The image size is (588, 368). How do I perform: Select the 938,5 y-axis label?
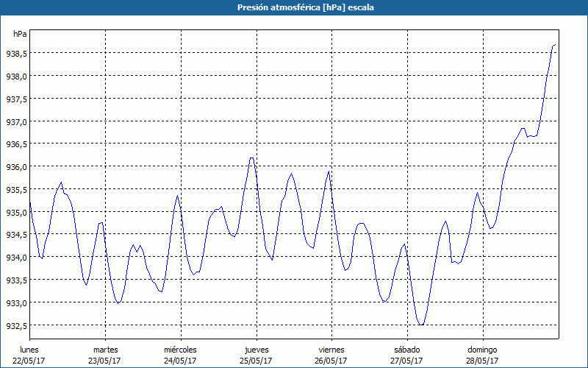click(16, 54)
